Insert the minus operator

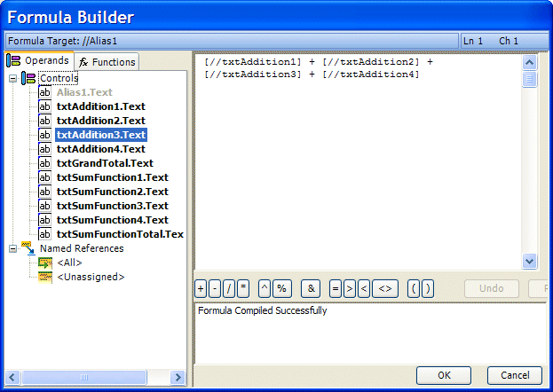214,288
